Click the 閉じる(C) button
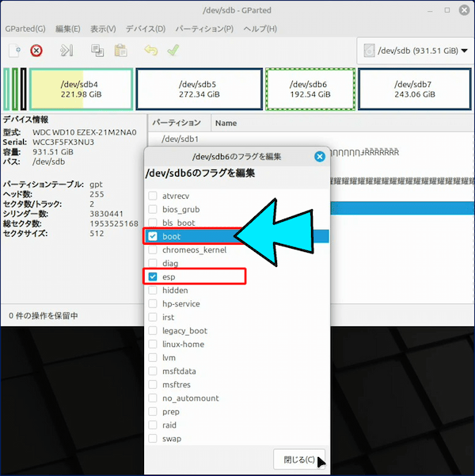 coord(298,459)
